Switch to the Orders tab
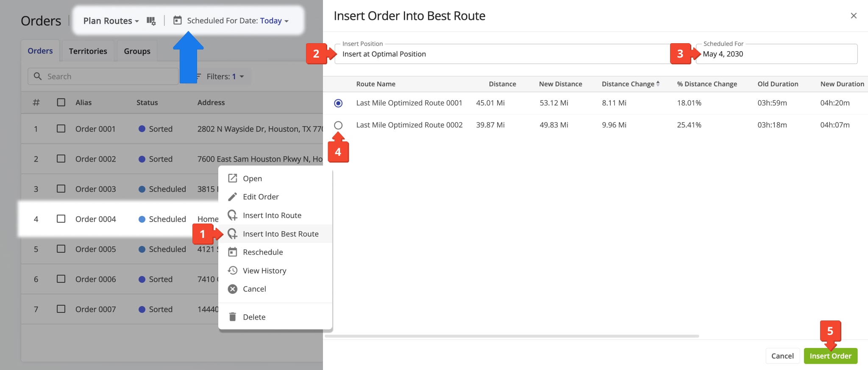This screenshot has width=868, height=370. click(x=40, y=51)
